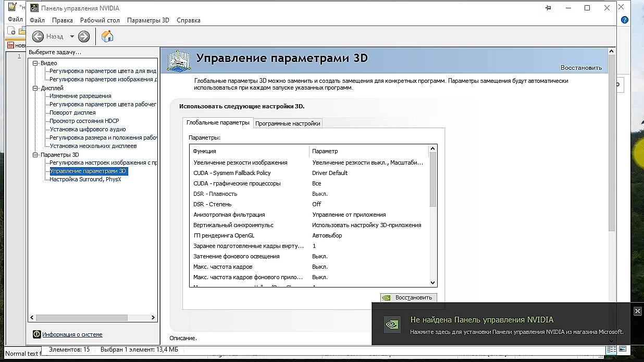This screenshot has height=362, width=644.
Task: Click the pin icon in the title bar
Action: coord(548,8)
